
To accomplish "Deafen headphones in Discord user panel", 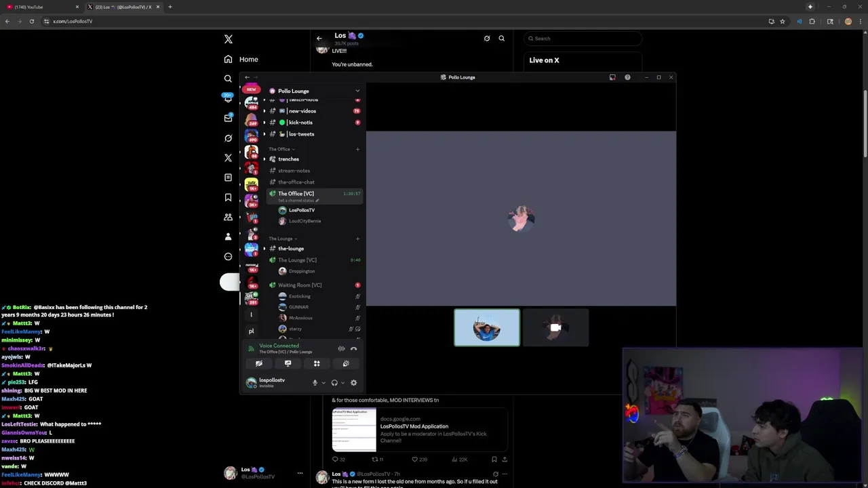I will tap(334, 383).
